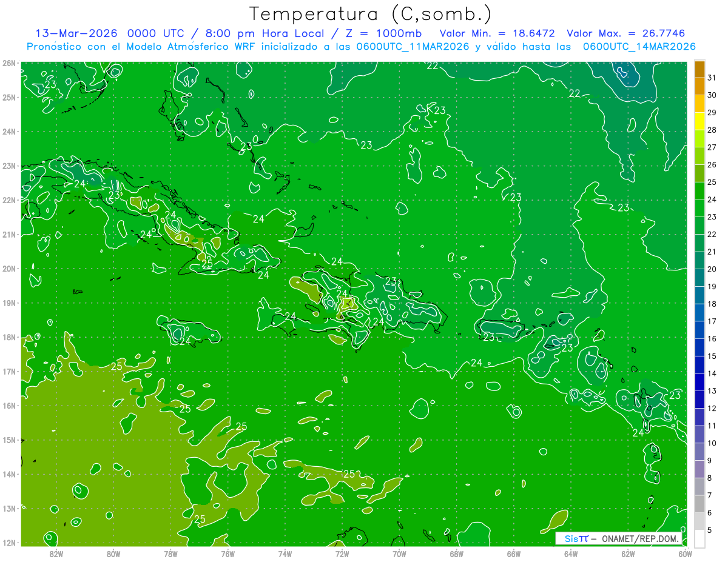Click the title 'Temperatura (C,somb.)'
Image resolution: width=728 pixels, height=562 pixels.
[x=371, y=13]
